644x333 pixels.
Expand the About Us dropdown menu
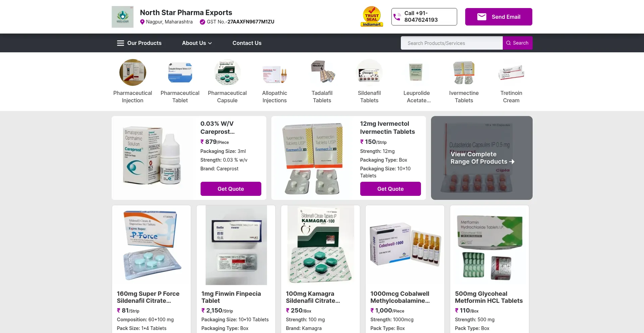[x=197, y=43]
